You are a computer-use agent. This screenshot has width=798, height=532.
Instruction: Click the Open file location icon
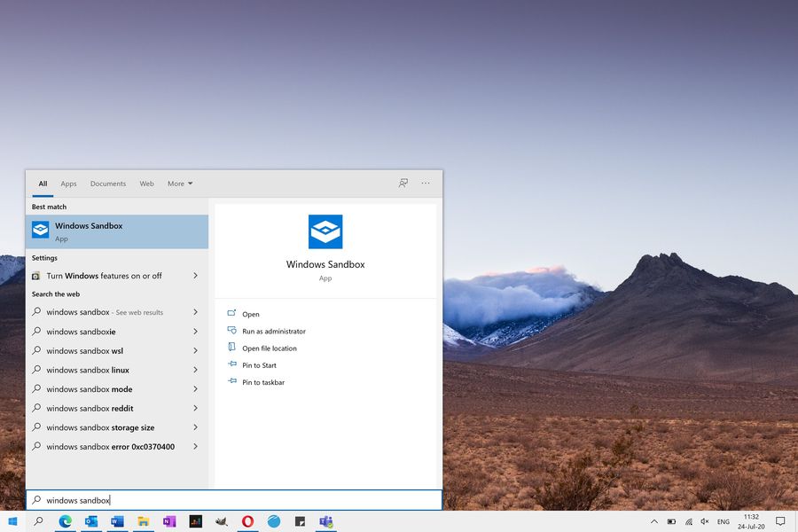(231, 348)
